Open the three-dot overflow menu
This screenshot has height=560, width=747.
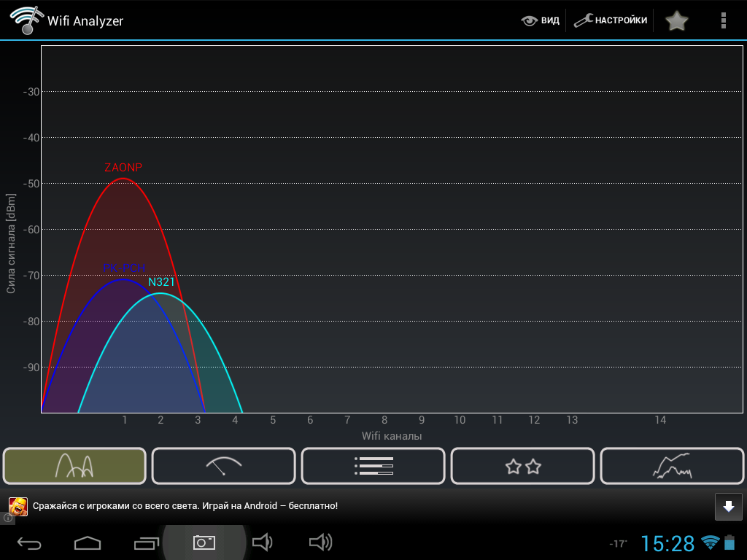tap(723, 20)
